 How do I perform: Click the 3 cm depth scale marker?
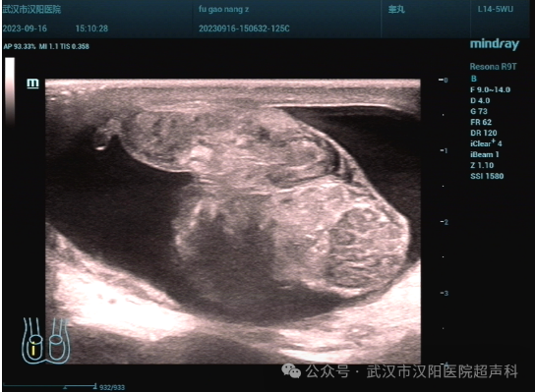point(444,293)
